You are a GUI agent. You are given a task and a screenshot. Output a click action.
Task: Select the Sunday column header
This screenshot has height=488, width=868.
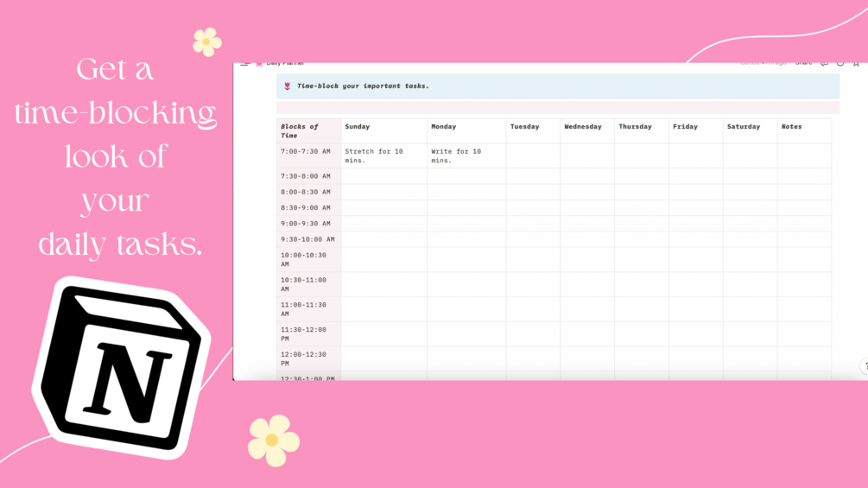(383, 131)
